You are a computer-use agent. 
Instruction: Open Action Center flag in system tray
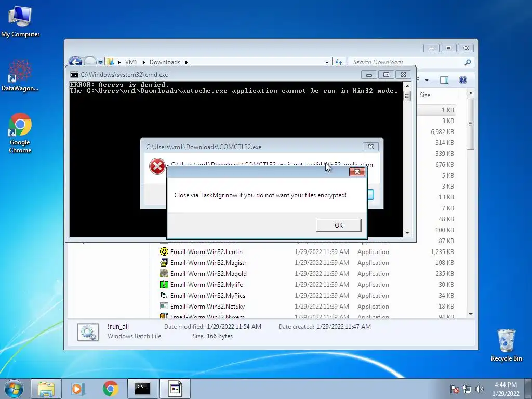(455, 389)
